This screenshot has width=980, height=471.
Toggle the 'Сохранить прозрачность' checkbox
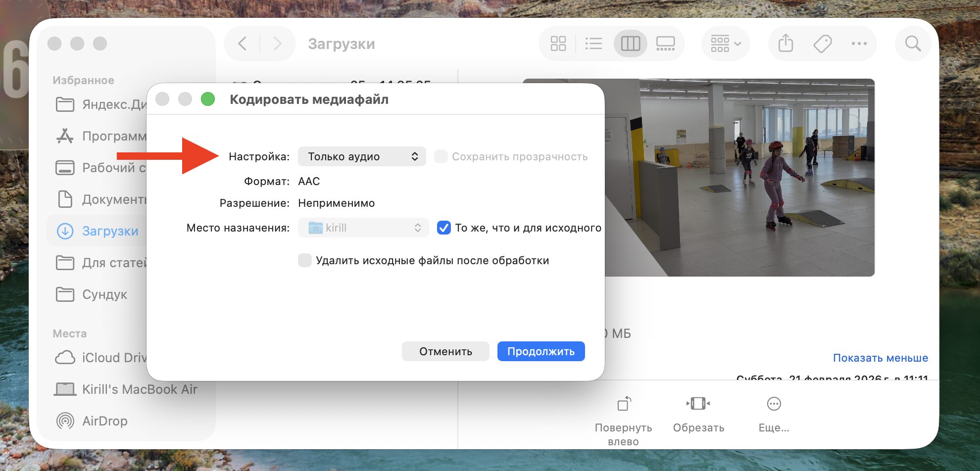pyautogui.click(x=440, y=156)
